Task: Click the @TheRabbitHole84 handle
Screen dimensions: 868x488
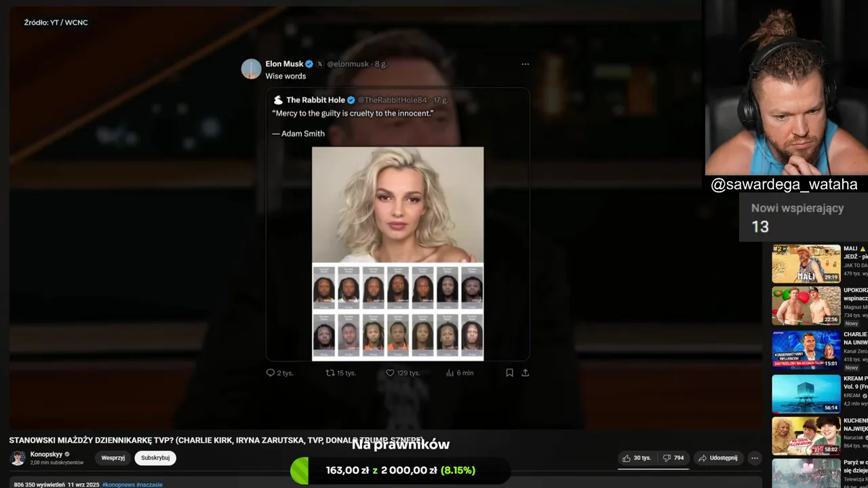Action: click(x=392, y=100)
